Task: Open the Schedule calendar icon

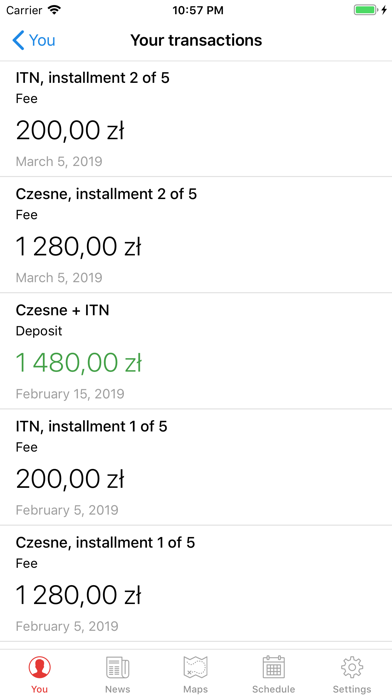Action: [273, 667]
